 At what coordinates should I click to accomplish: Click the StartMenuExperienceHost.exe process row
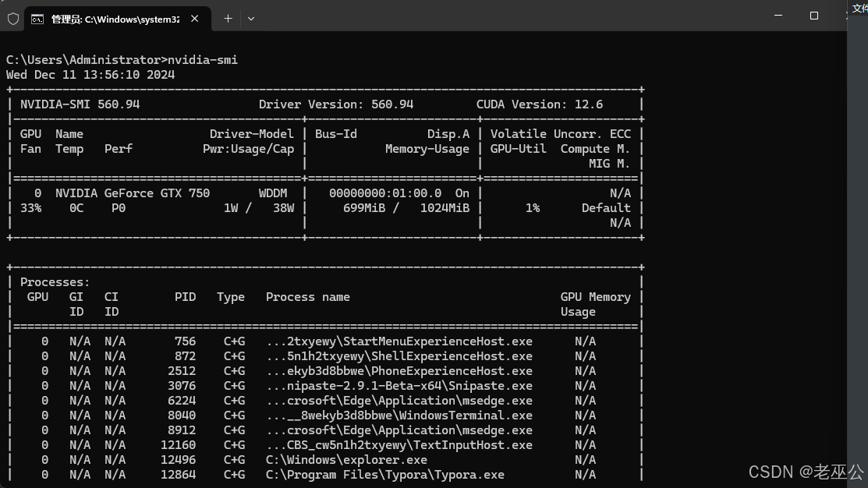click(x=325, y=341)
